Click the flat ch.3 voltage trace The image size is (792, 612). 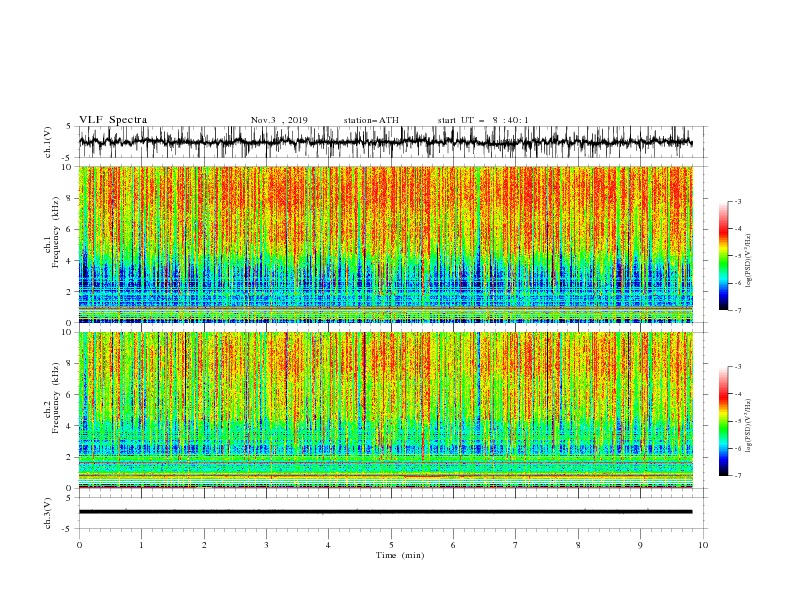[x=385, y=512]
